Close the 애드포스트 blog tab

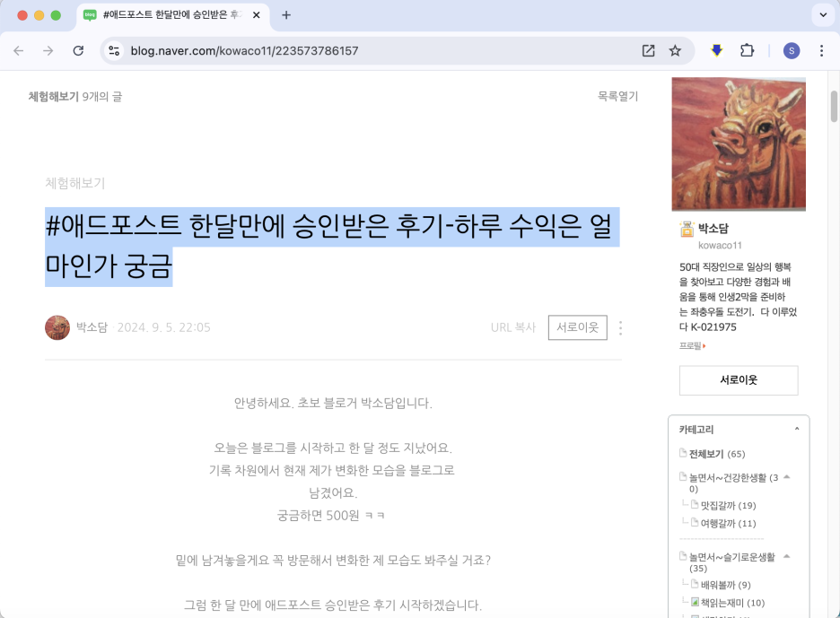pyautogui.click(x=256, y=15)
